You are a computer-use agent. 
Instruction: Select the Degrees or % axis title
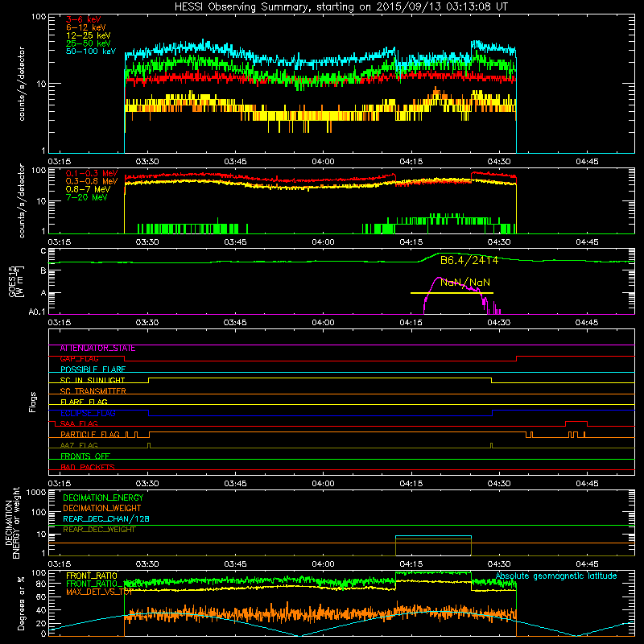point(21,603)
